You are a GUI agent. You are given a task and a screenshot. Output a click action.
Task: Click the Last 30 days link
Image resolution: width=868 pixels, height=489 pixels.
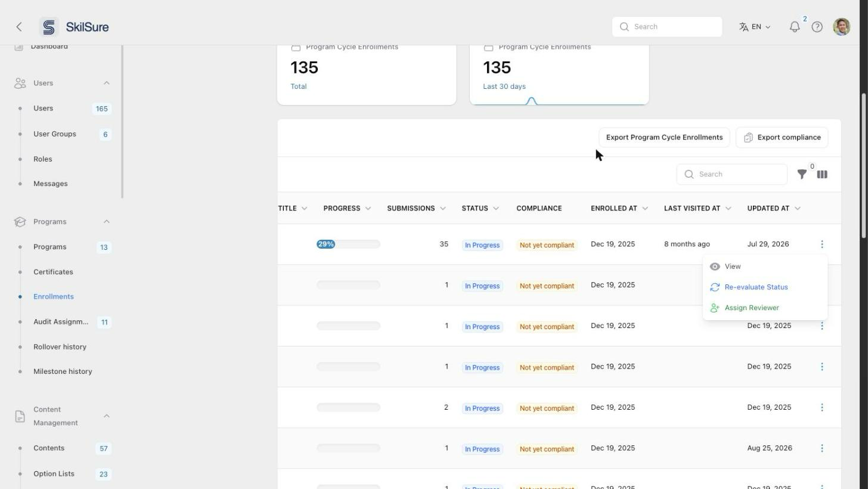(504, 86)
